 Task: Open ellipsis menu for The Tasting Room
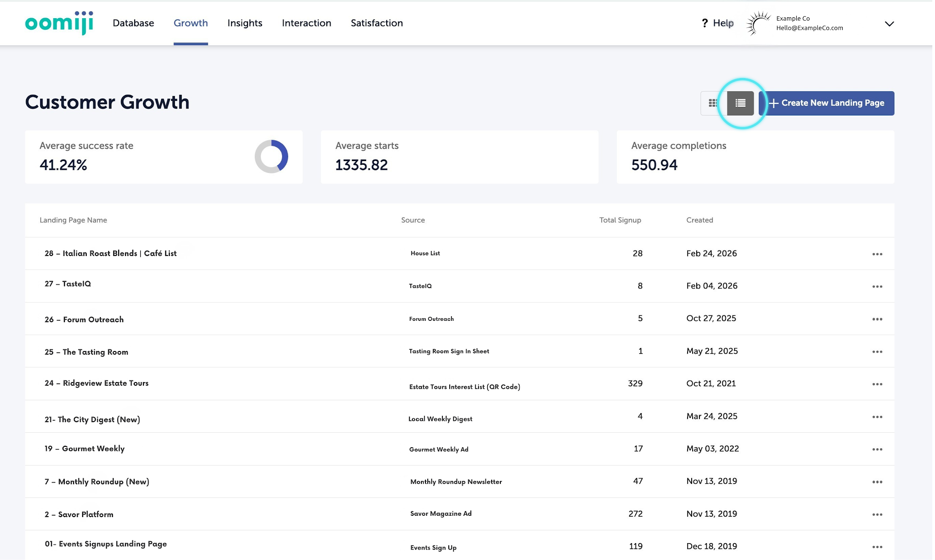pos(877,352)
